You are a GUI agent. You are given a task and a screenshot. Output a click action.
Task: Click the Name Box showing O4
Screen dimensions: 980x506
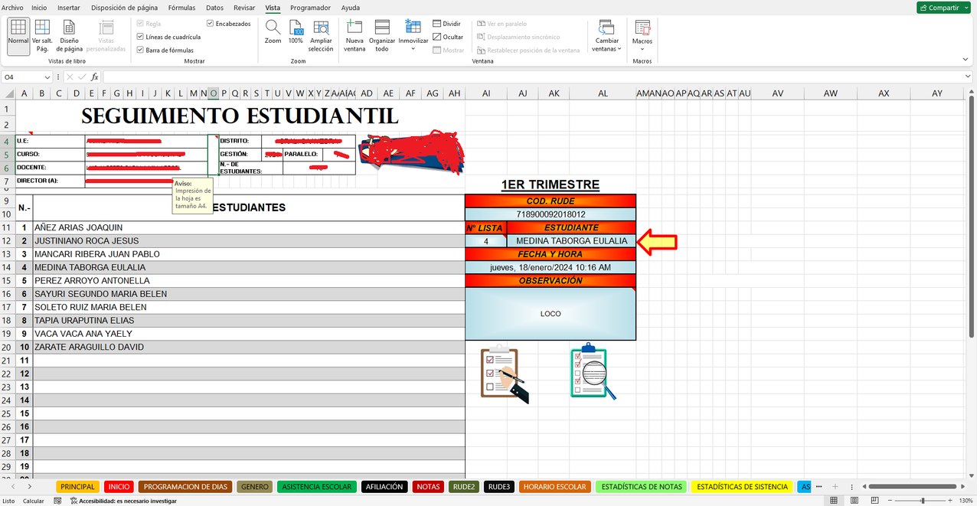click(x=22, y=77)
